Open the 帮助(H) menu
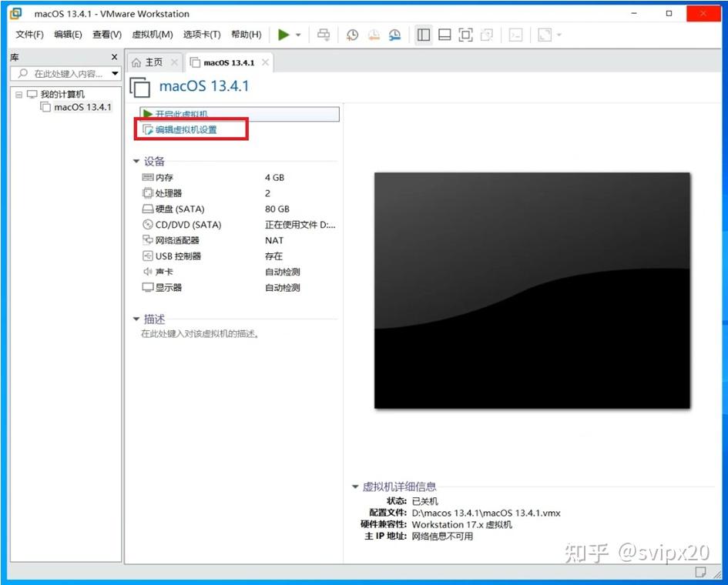The height and width of the screenshot is (585, 728). pyautogui.click(x=246, y=35)
